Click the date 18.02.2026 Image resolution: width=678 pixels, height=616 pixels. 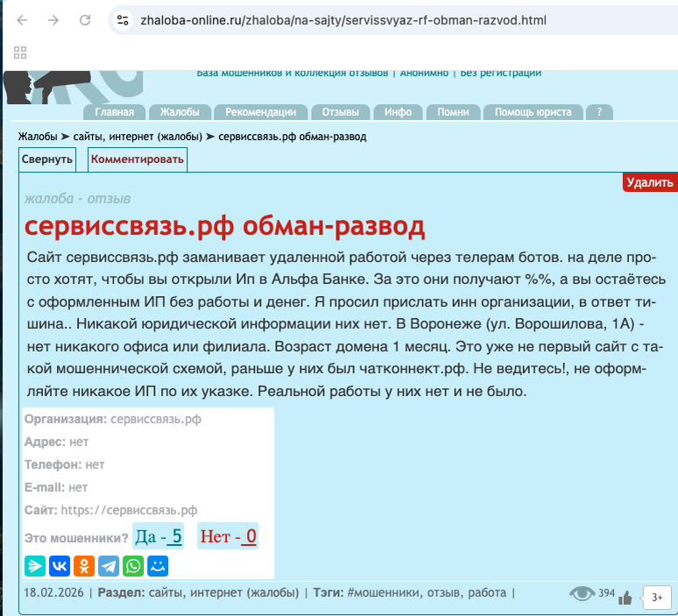pyautogui.click(x=53, y=592)
